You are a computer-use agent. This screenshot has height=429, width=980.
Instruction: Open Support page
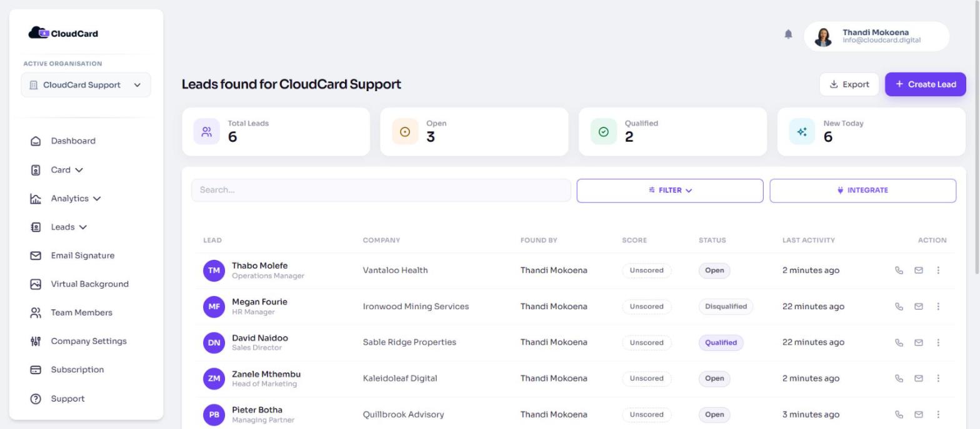coord(67,399)
